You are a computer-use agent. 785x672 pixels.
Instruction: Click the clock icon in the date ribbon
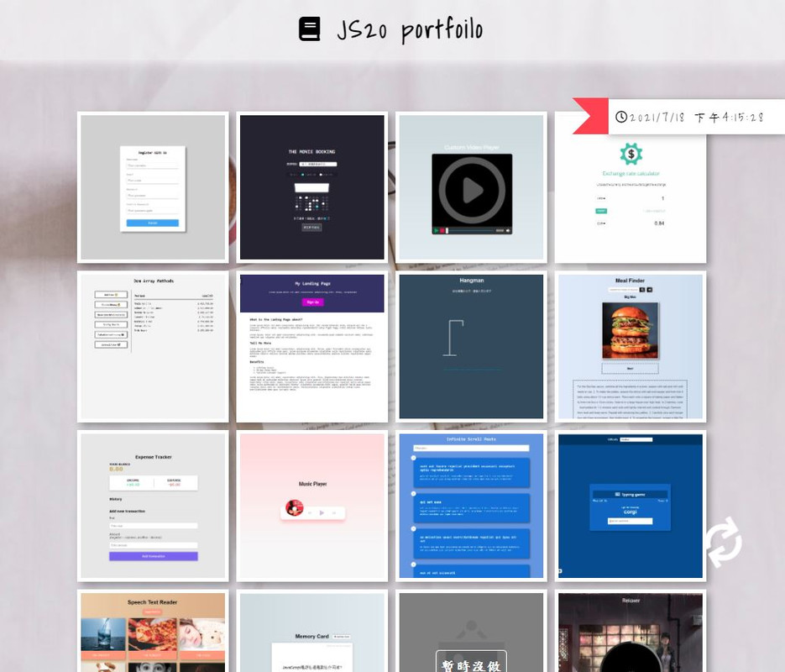tap(620, 117)
